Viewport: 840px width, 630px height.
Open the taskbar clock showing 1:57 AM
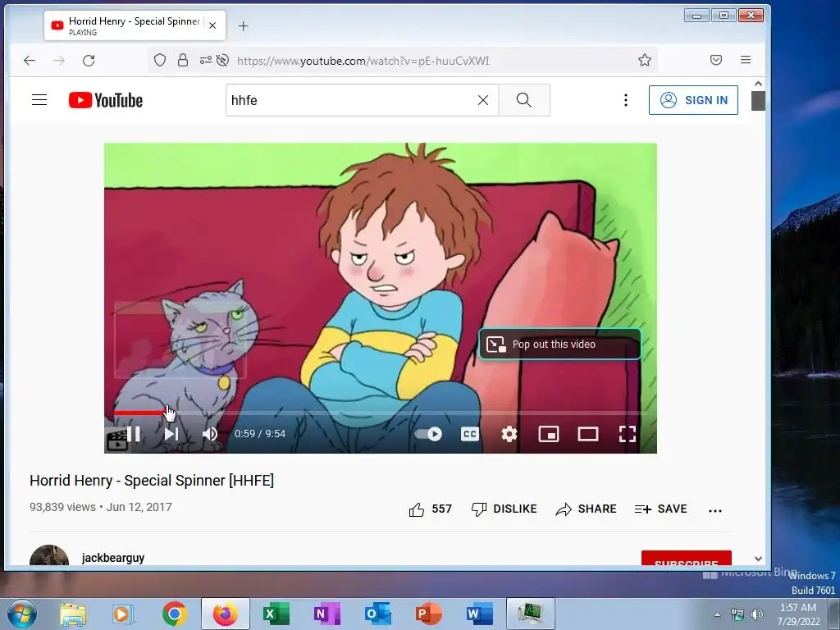pos(798,614)
